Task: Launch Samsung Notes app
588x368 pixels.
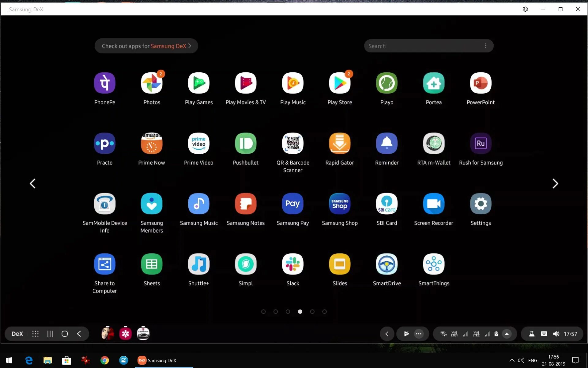Action: (x=245, y=204)
